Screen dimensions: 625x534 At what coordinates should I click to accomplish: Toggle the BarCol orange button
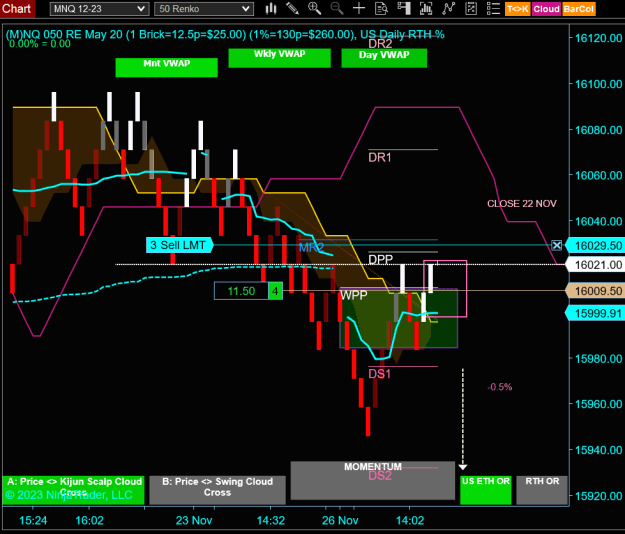coord(579,9)
